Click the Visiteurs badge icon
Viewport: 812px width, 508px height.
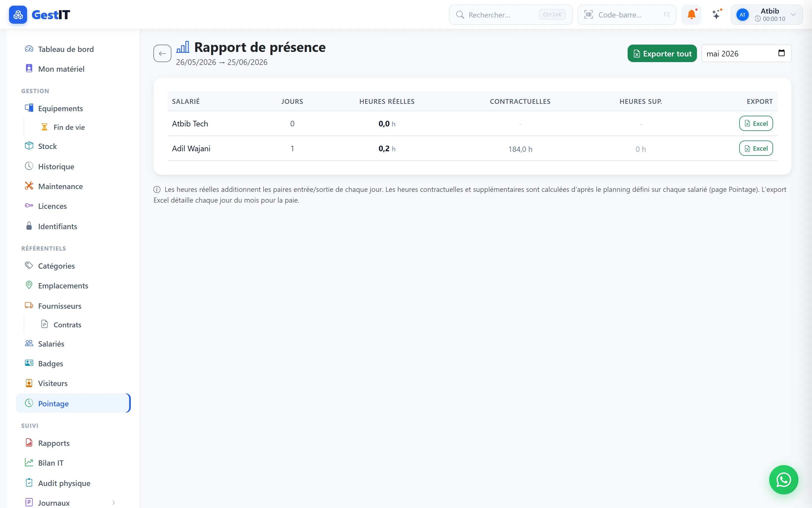tap(29, 383)
